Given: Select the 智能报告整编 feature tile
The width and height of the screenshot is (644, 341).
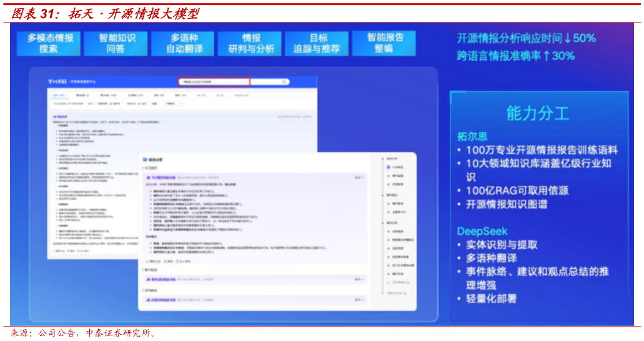Looking at the screenshot, I should click(x=384, y=44).
